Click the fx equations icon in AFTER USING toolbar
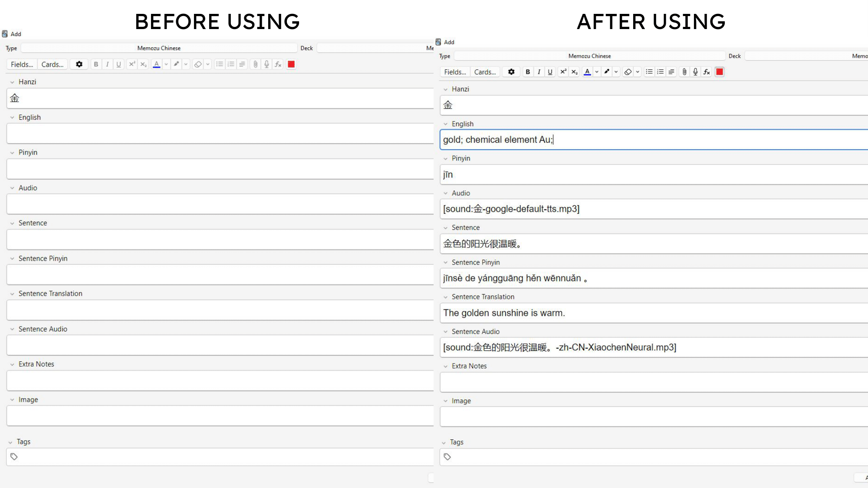The image size is (868, 488). [707, 72]
